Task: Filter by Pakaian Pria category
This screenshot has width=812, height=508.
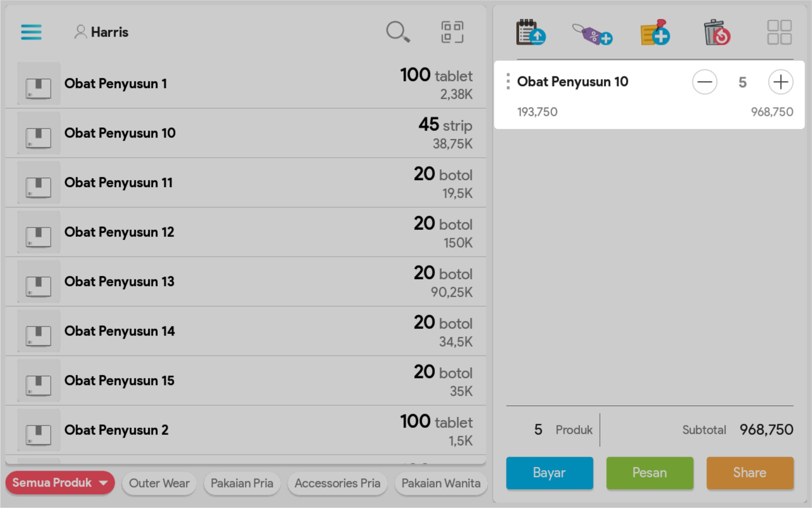Action: (x=242, y=483)
